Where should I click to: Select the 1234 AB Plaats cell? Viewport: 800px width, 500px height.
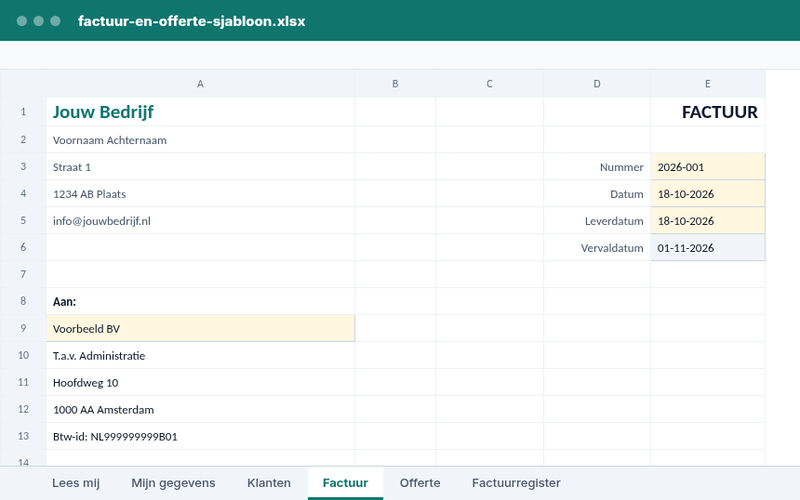[201, 194]
